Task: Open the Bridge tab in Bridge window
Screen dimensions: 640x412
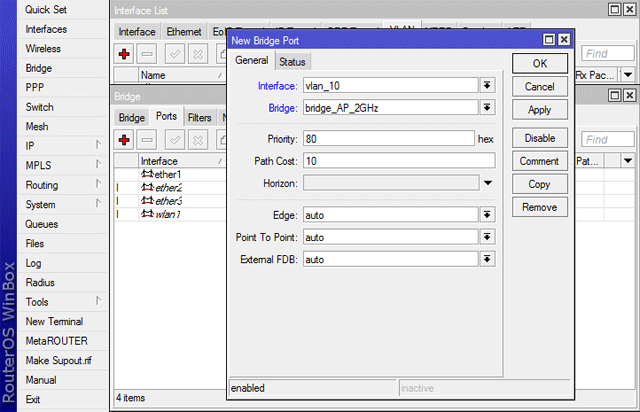Action: [x=132, y=118]
